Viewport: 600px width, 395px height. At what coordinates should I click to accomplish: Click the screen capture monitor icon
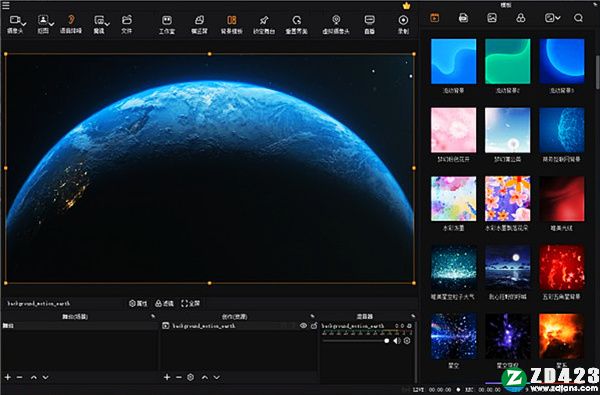click(x=99, y=20)
